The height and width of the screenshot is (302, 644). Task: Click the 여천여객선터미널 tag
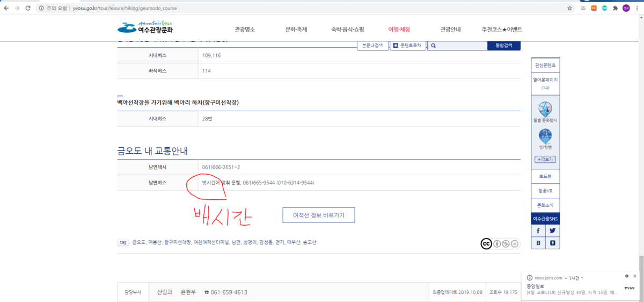[211, 242]
